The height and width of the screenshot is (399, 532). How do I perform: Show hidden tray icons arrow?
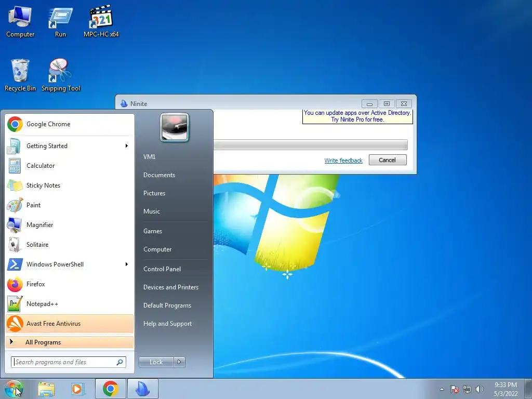click(442, 389)
